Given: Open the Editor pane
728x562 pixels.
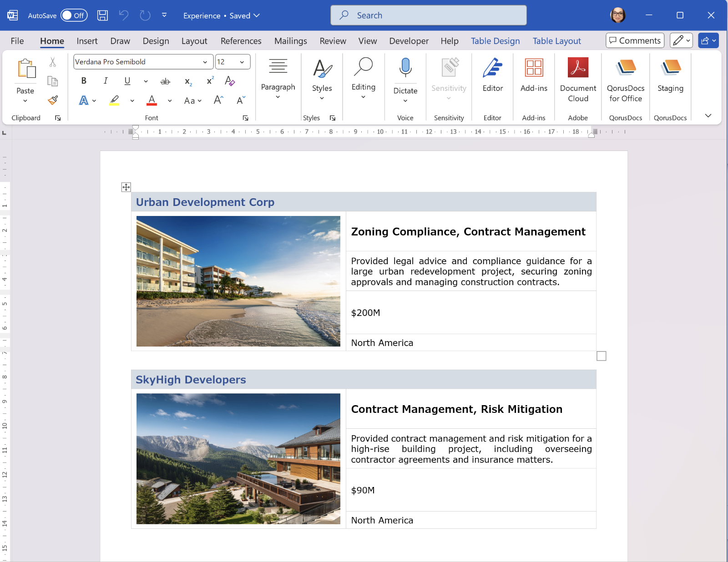Looking at the screenshot, I should pos(493,75).
